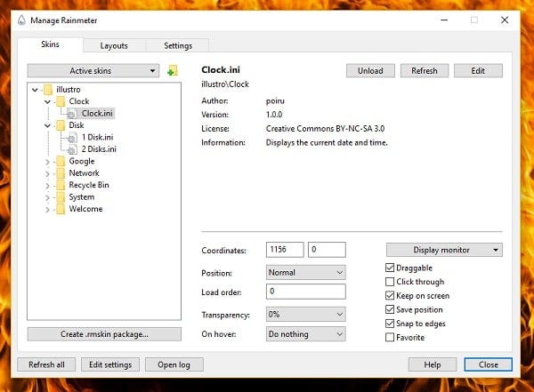Click the Refresh button for Clock.ini
The width and height of the screenshot is (534, 392).
pyautogui.click(x=425, y=71)
